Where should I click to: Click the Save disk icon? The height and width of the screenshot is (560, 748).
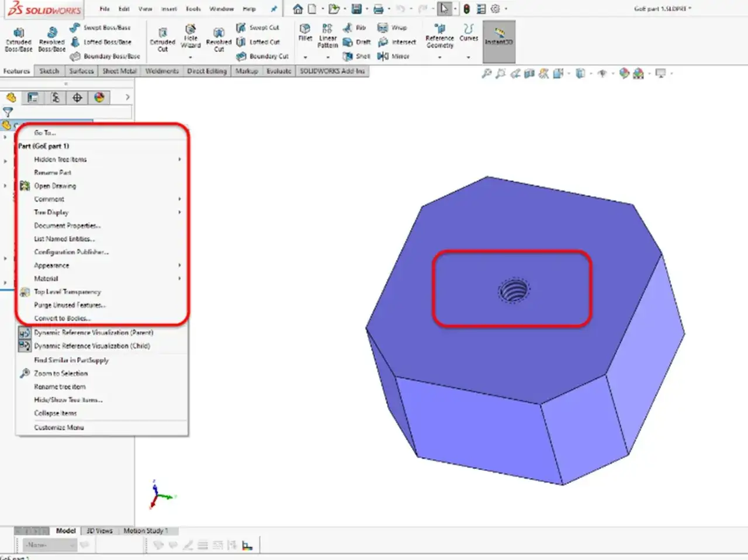(356, 9)
